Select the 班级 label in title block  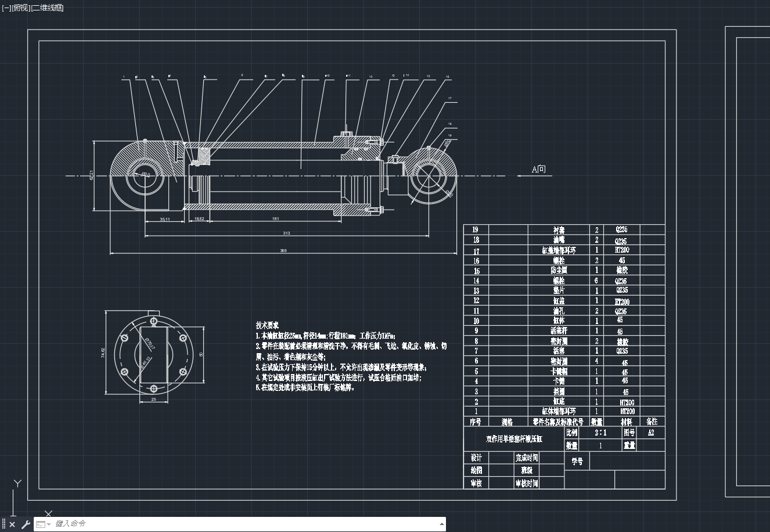tap(527, 470)
